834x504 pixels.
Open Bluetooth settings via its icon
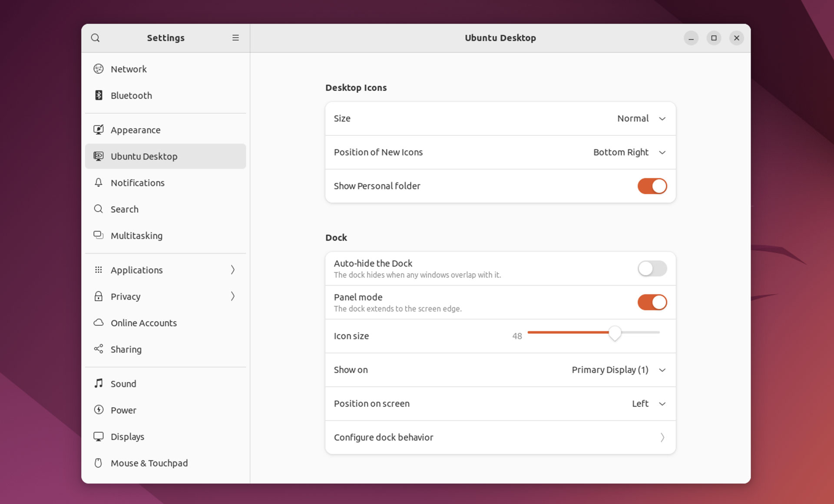99,95
